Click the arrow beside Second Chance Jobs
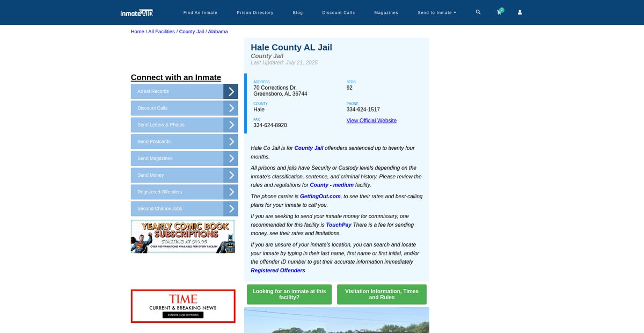The image size is (644, 333). [231, 209]
